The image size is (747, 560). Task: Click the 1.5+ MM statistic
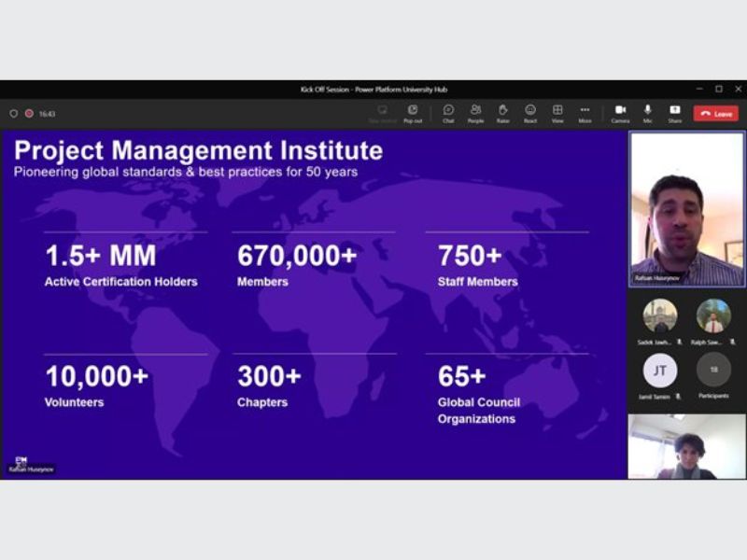click(x=101, y=255)
